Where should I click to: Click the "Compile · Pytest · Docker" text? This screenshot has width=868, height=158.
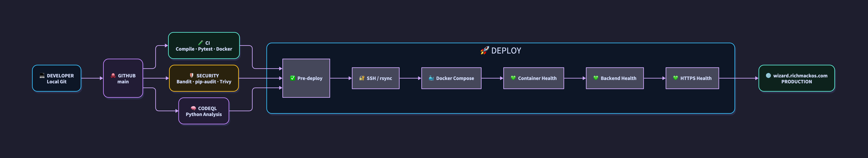tap(204, 49)
